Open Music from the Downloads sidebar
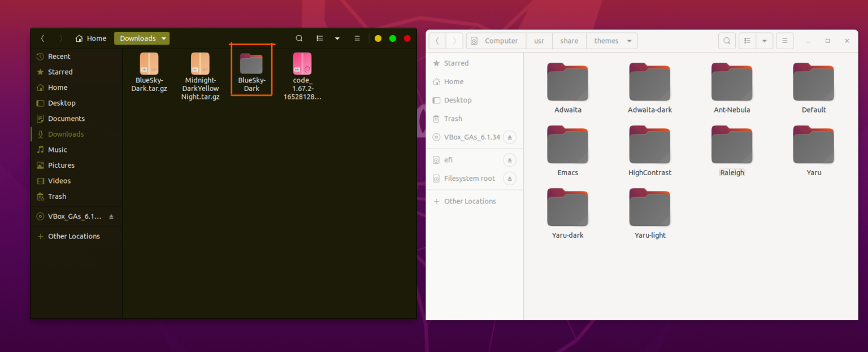868x352 pixels. pyautogui.click(x=57, y=149)
